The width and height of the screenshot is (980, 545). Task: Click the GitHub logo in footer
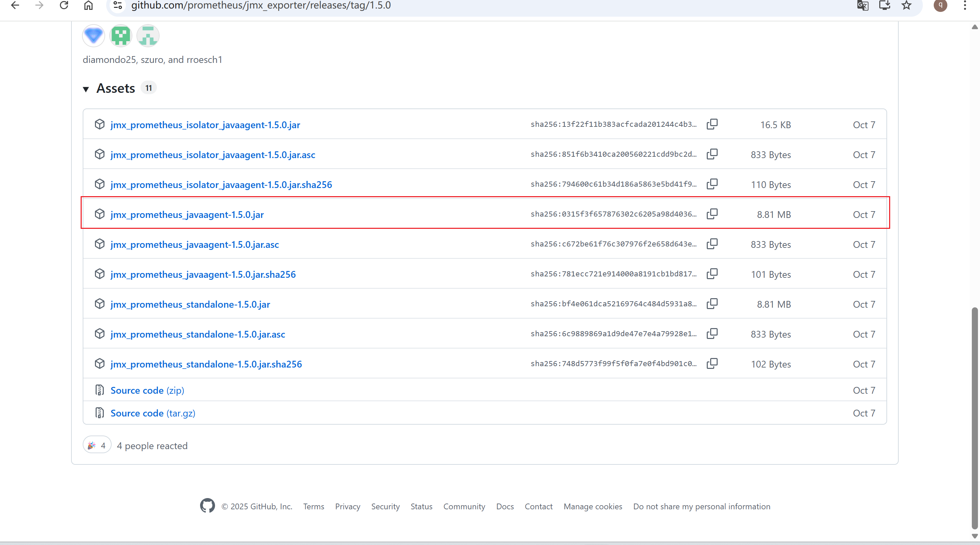click(x=207, y=506)
